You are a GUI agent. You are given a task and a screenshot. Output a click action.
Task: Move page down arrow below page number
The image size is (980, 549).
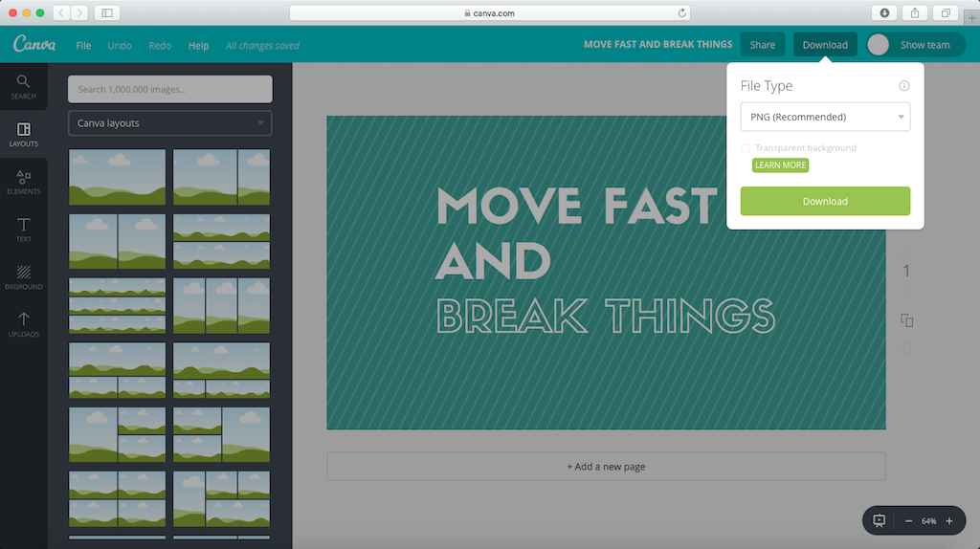[906, 293]
